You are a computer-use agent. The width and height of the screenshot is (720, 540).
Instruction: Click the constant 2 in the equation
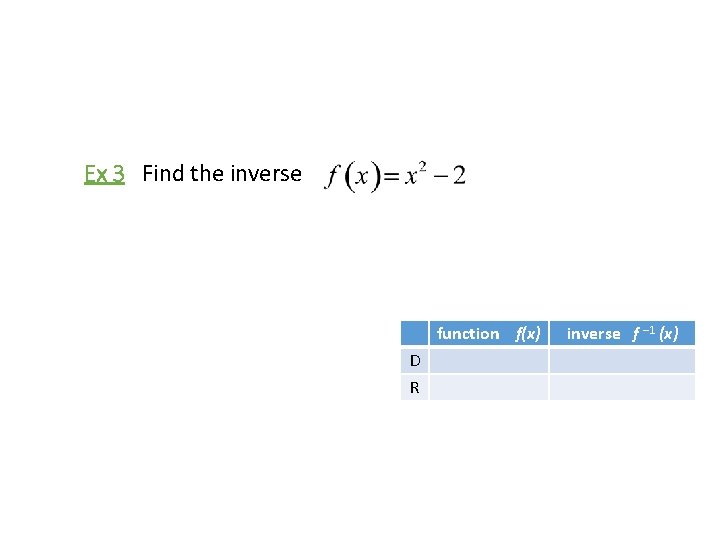click(x=459, y=176)
